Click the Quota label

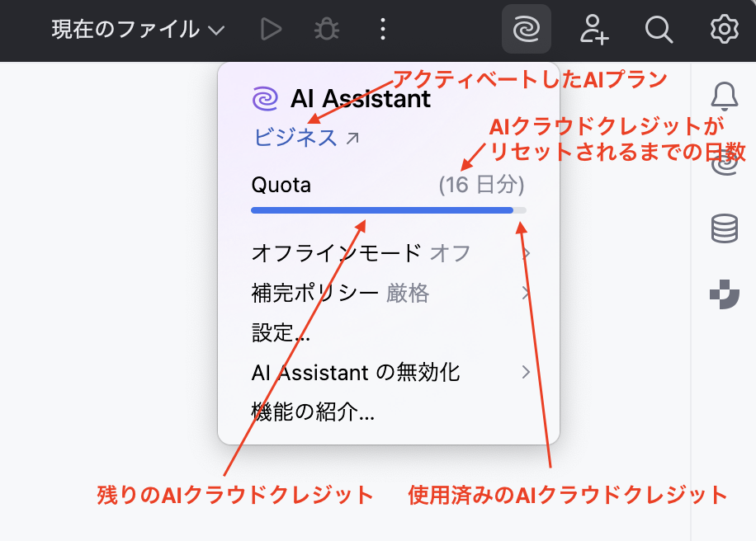(281, 185)
